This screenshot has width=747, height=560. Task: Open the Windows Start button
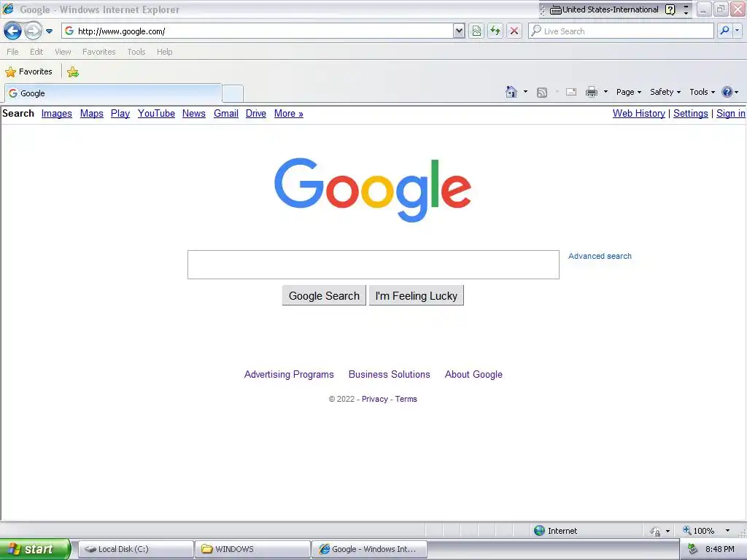(35, 549)
